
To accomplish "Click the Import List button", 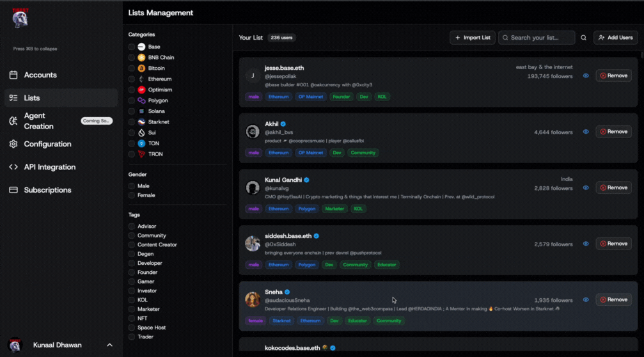I will click(x=472, y=38).
